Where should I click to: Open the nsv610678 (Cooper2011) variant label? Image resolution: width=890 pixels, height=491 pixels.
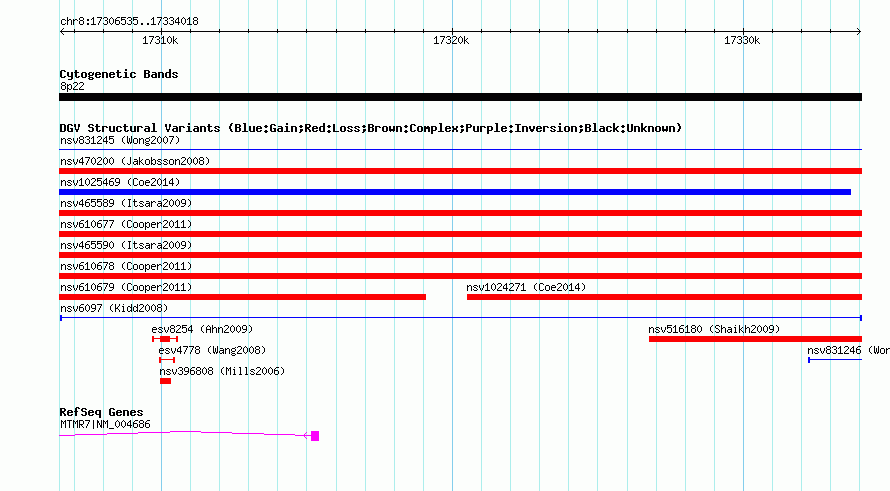(126, 266)
